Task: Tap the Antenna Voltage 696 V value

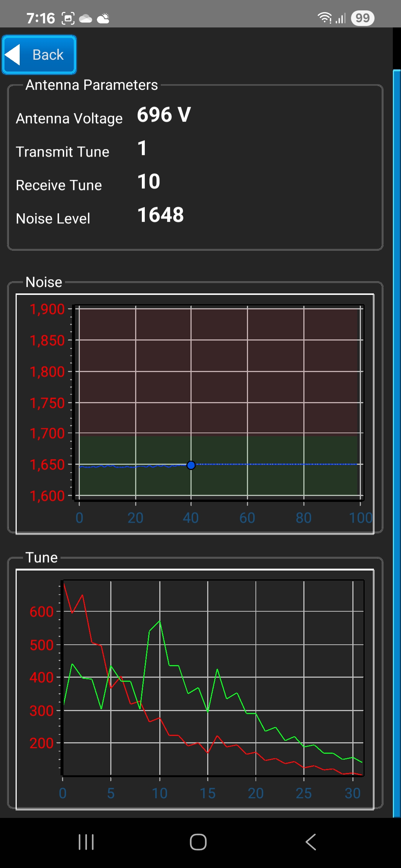Action: coord(164,115)
